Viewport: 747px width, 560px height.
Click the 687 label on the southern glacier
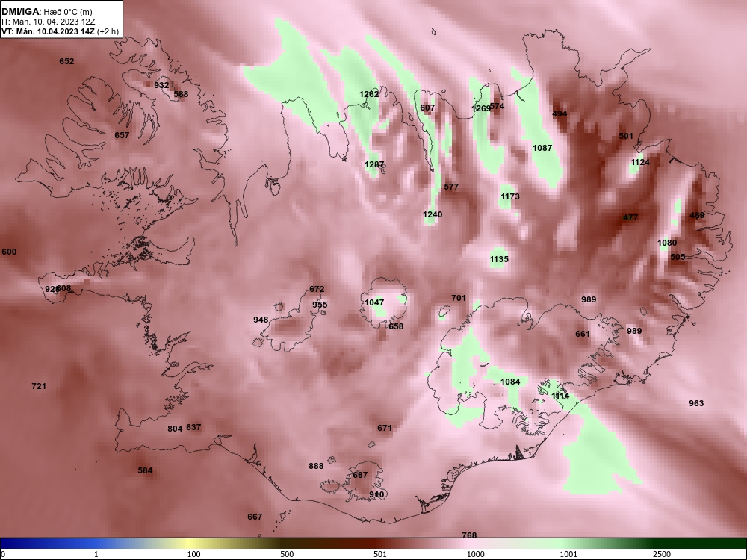[x=360, y=475]
